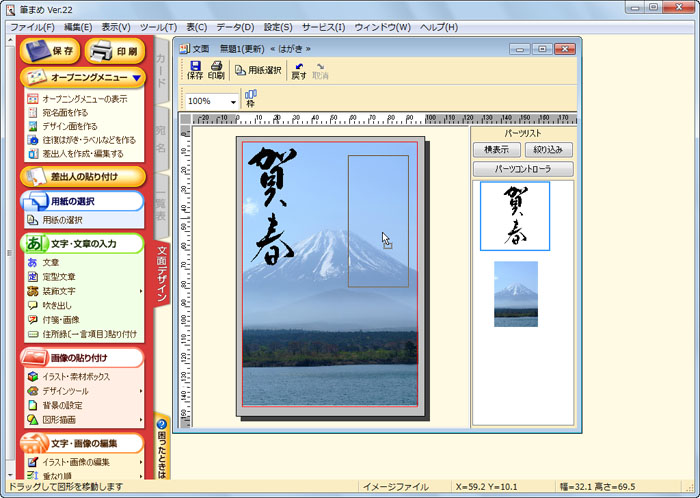Click the 保存 save icon in document toolbar
Screen dimensions: 700x498
tap(194, 69)
